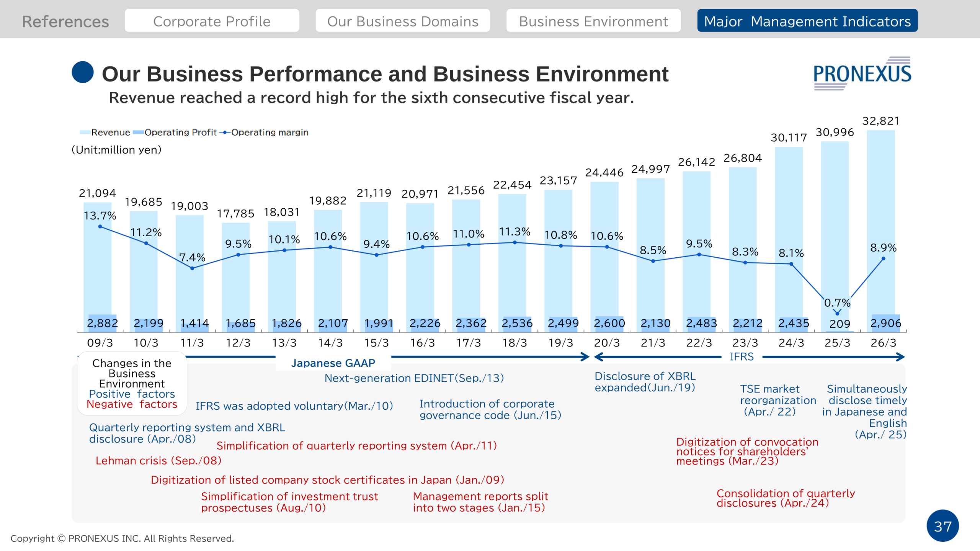Switch to Our Business Domains tab
Screen dimensions: 980x551
[403, 21]
